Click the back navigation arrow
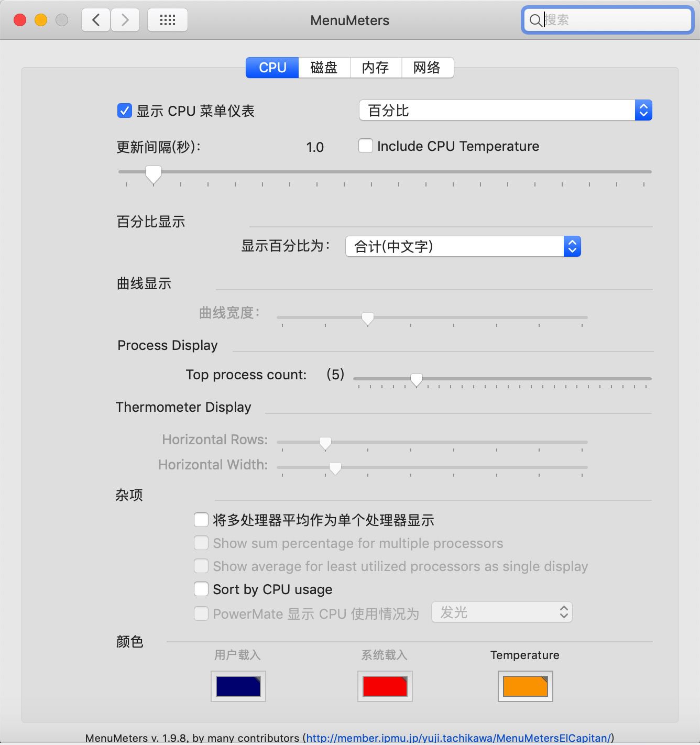The height and width of the screenshot is (745, 700). tap(96, 20)
